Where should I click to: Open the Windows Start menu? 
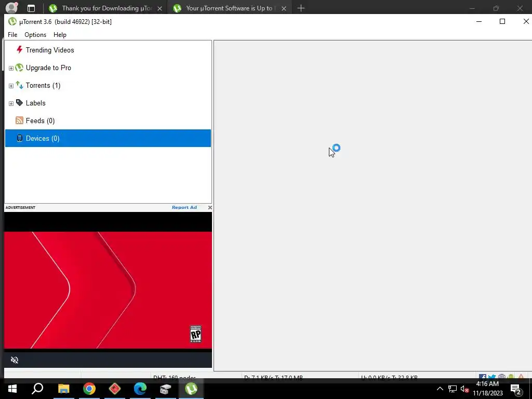click(12, 389)
